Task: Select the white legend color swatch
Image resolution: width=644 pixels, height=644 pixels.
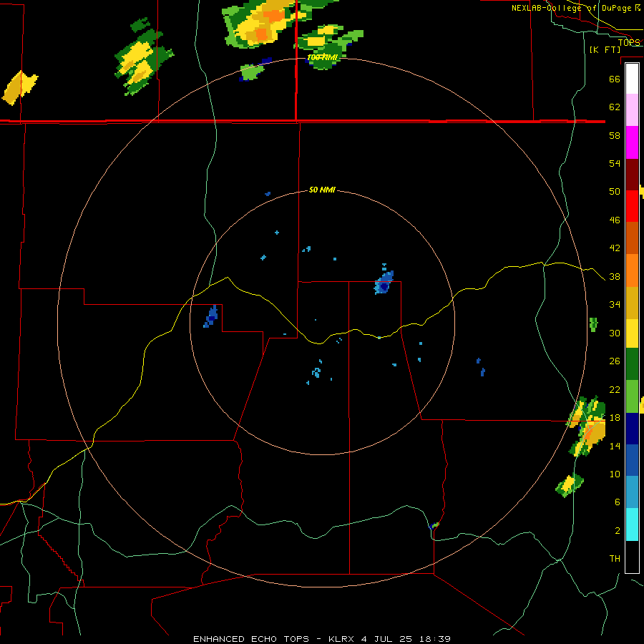Action: coord(632,79)
